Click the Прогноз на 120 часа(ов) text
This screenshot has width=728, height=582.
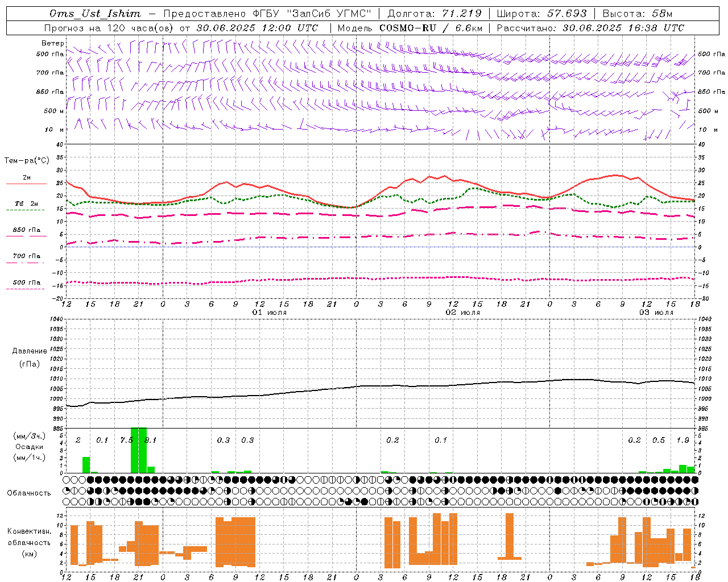(x=109, y=28)
